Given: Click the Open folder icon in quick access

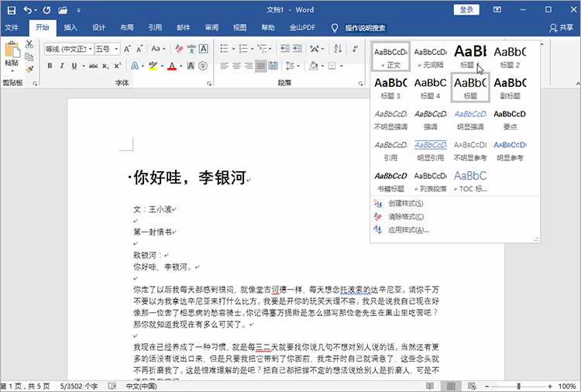Looking at the screenshot, I should [63, 10].
